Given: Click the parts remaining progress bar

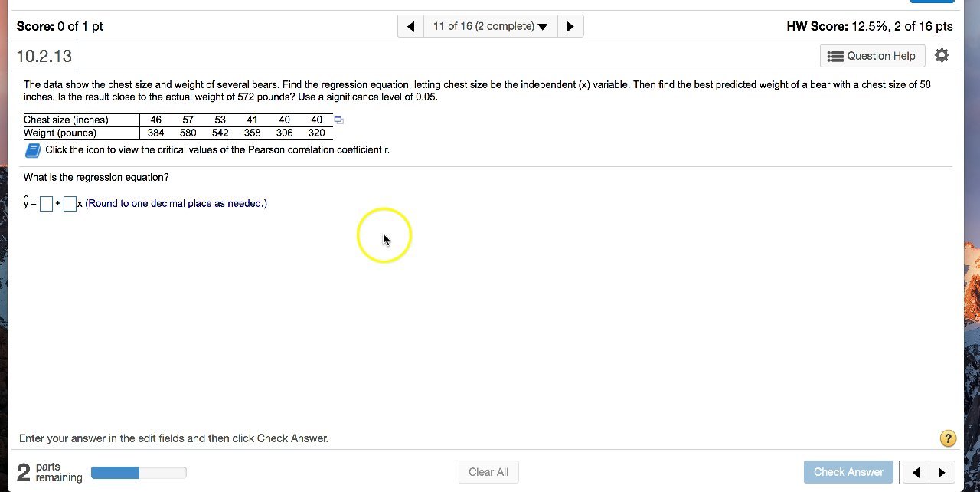Looking at the screenshot, I should [139, 472].
